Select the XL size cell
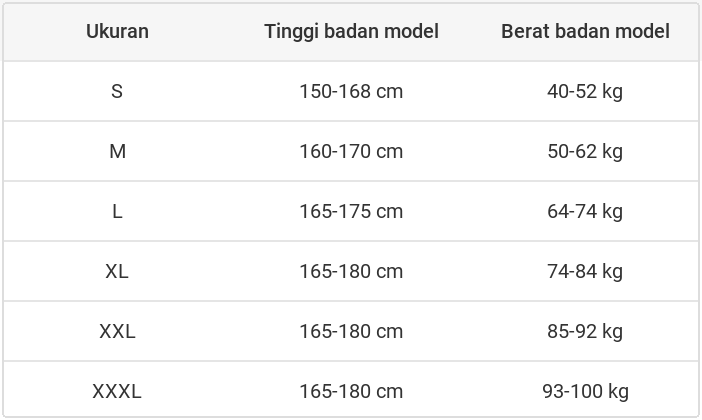 click(117, 271)
